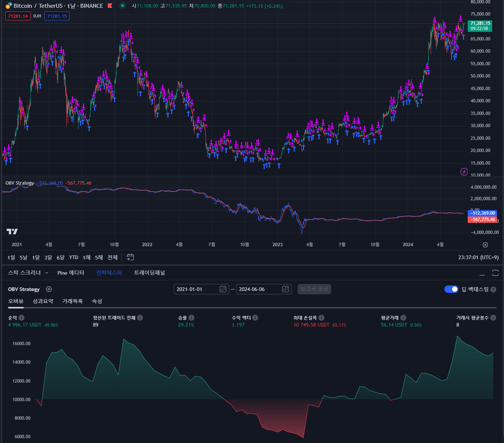
Task: Open the 트레이딩패널 tab
Action: pos(150,273)
